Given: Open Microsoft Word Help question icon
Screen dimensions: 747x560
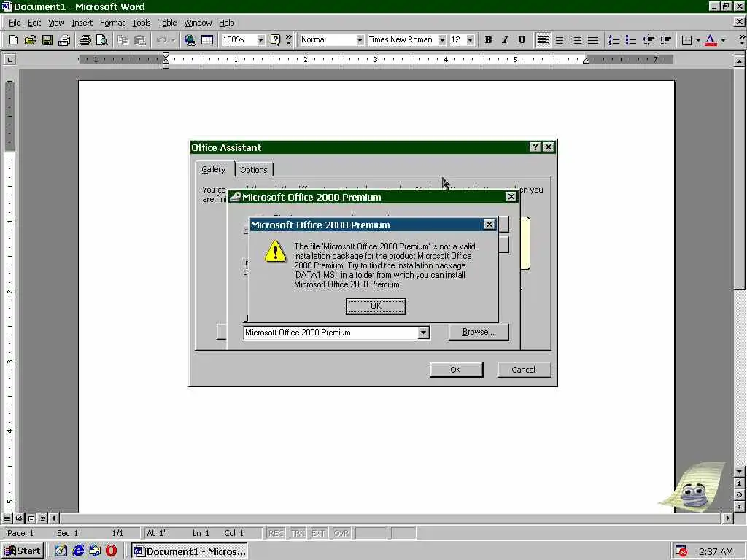Looking at the screenshot, I should (275, 40).
